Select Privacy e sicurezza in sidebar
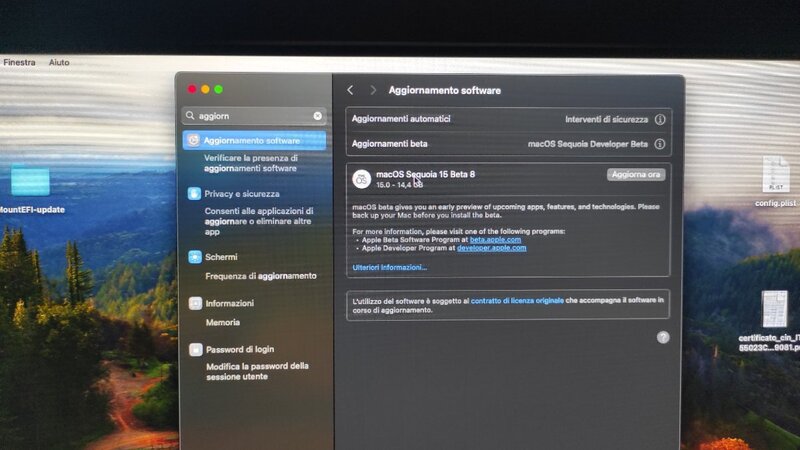The height and width of the screenshot is (450, 800). [x=242, y=194]
